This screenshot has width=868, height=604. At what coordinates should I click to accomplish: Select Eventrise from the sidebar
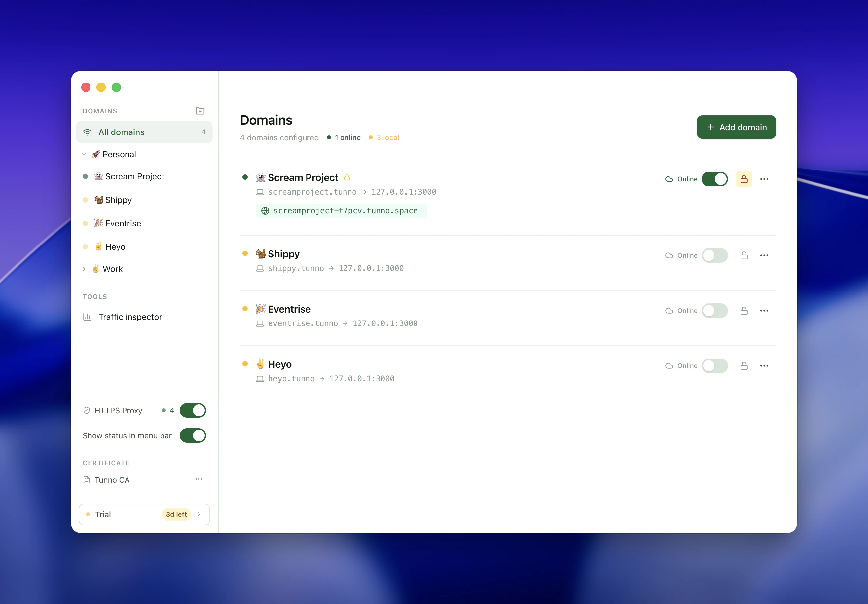[x=123, y=223]
